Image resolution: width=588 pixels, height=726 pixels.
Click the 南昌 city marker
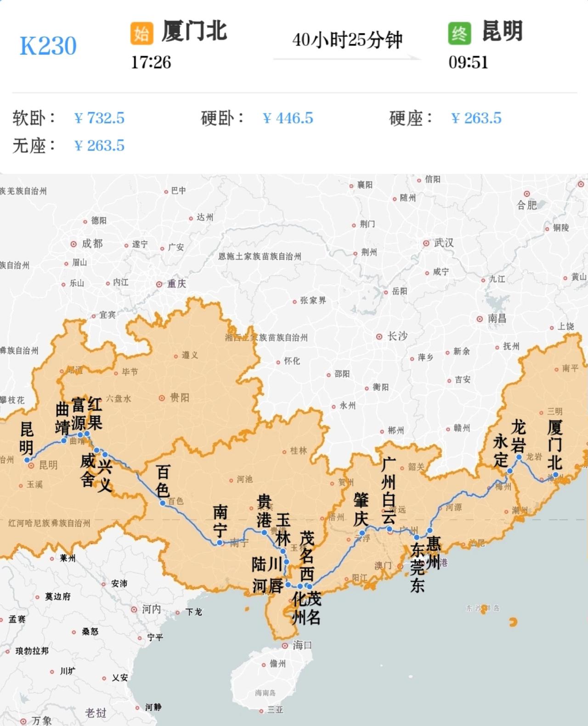pyautogui.click(x=480, y=319)
